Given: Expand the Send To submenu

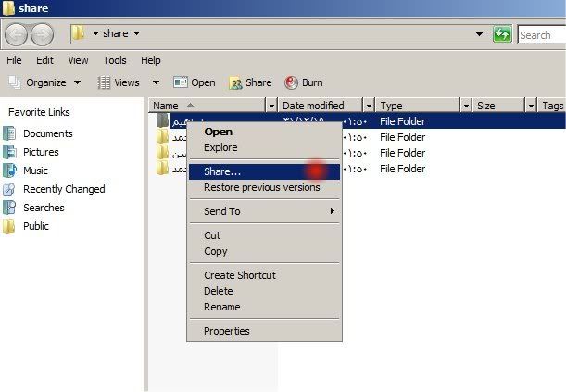Looking at the screenshot, I should pos(265,211).
